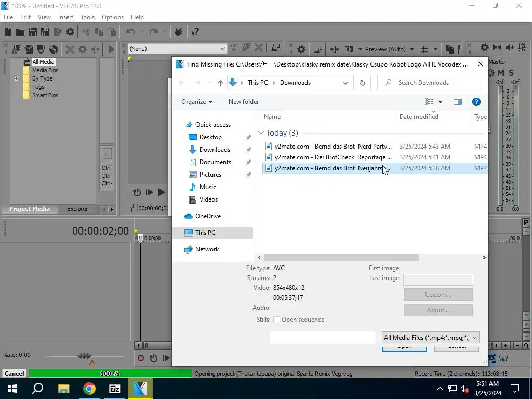Toggle Downmix Output on Master bus
532x399 pixels.
coord(497,47)
